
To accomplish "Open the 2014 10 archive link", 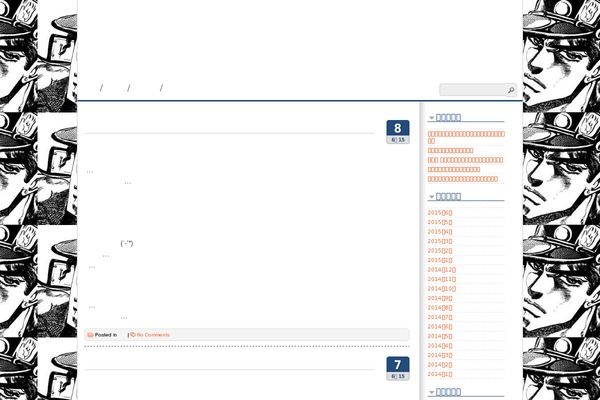I will click(x=442, y=289).
